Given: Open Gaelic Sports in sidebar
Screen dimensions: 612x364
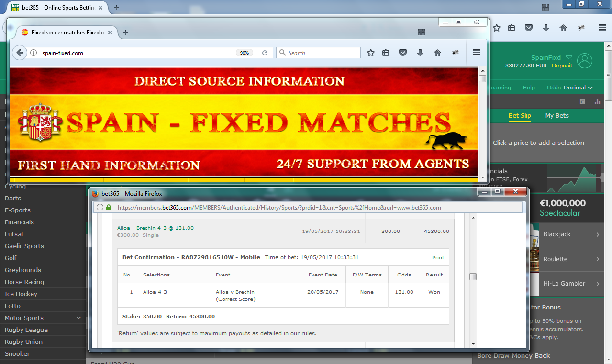Looking at the screenshot, I should [x=24, y=246].
